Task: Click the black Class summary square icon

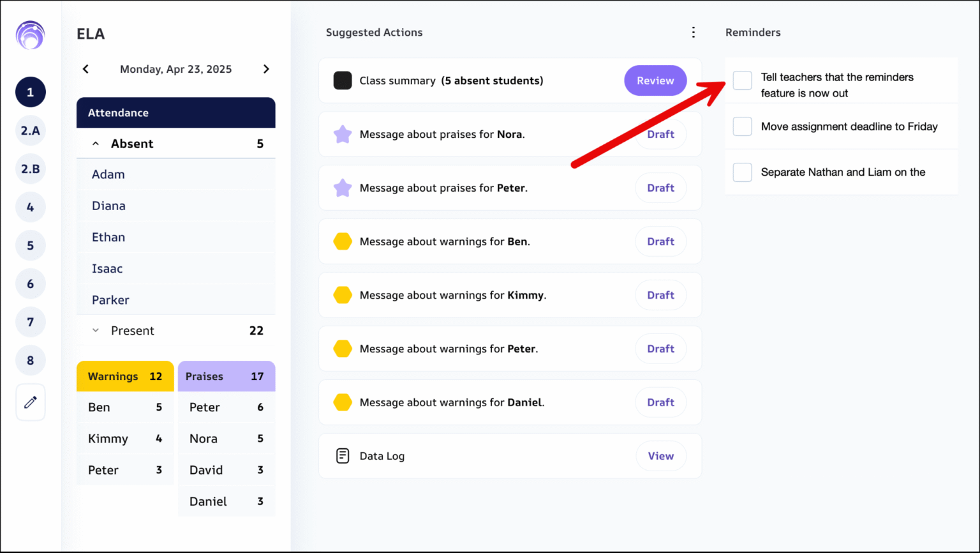Action: tap(343, 80)
